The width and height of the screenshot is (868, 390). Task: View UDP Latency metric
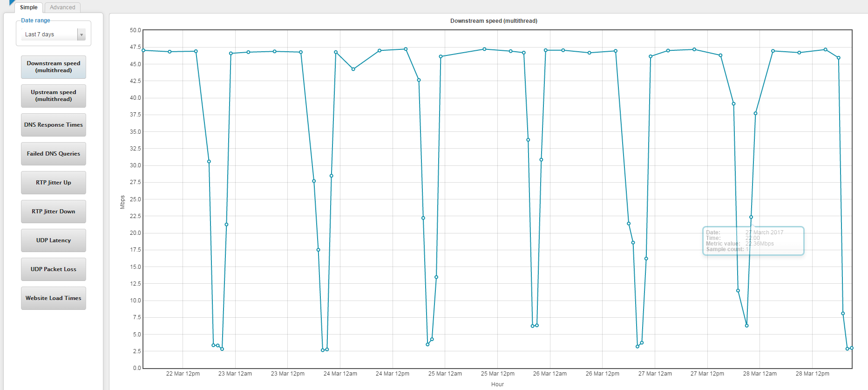[54, 240]
